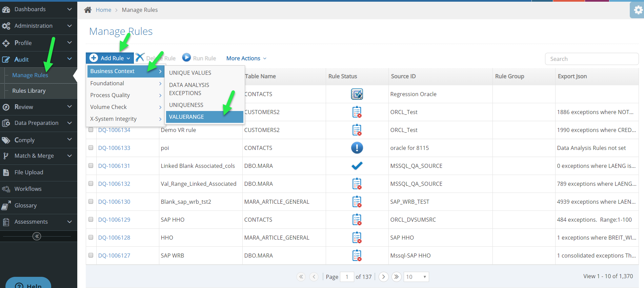The image size is (644, 288).
Task: Choose Foundational in Add Rule menu
Action: 126,83
